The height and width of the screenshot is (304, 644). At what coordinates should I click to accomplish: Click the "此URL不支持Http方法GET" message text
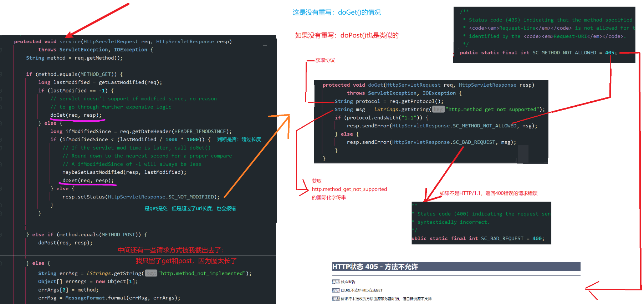[362, 290]
